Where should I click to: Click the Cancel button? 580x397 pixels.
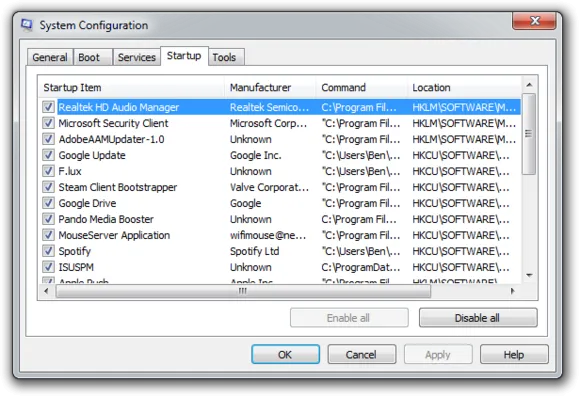(x=361, y=354)
